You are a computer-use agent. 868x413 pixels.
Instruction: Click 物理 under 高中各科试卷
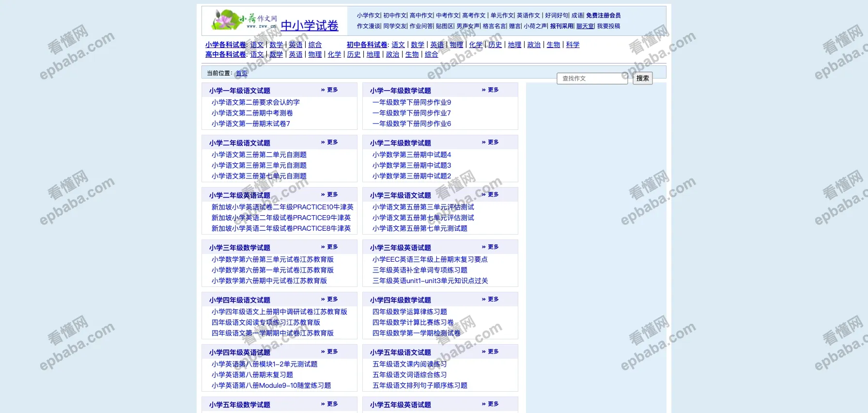coord(315,54)
